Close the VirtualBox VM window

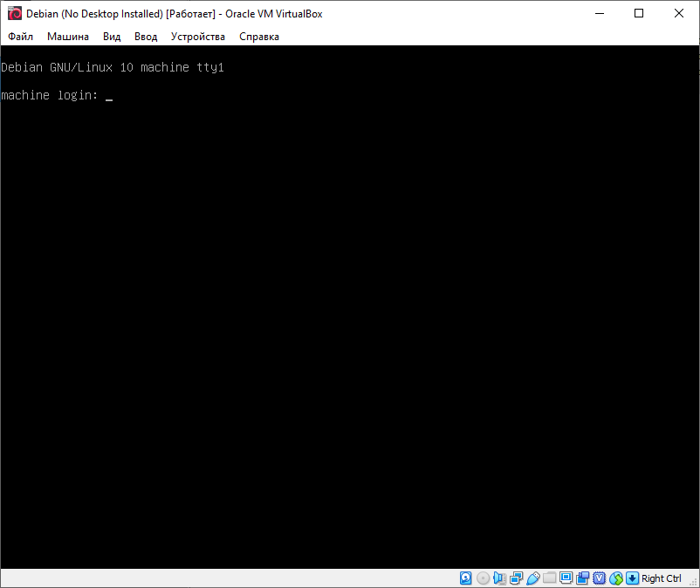(x=678, y=13)
